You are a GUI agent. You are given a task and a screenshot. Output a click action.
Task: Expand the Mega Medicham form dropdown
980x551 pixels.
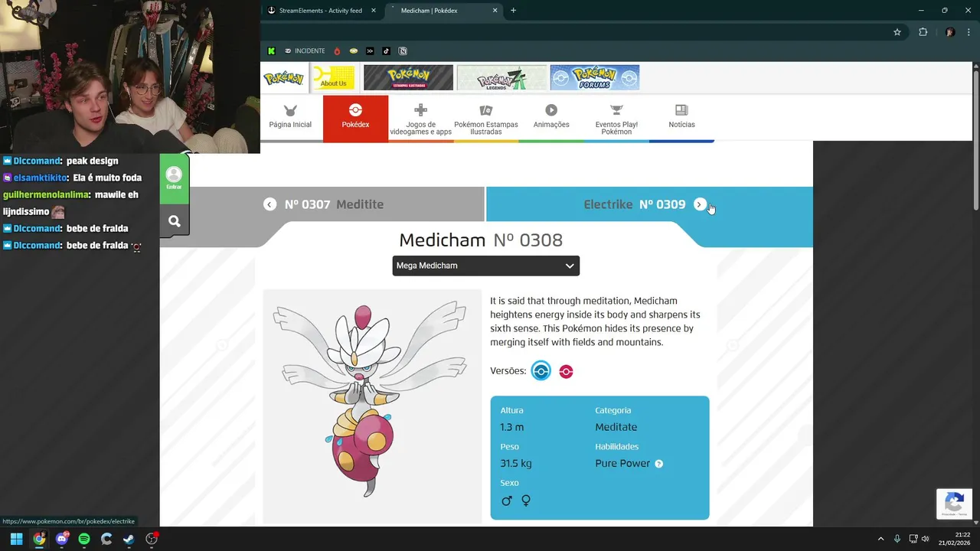pyautogui.click(x=486, y=266)
